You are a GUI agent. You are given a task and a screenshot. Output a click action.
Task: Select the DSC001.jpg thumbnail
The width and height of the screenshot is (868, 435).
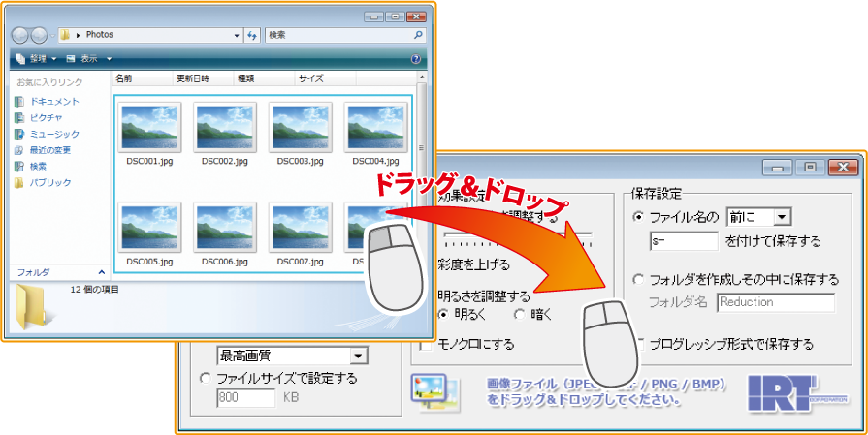(148, 133)
